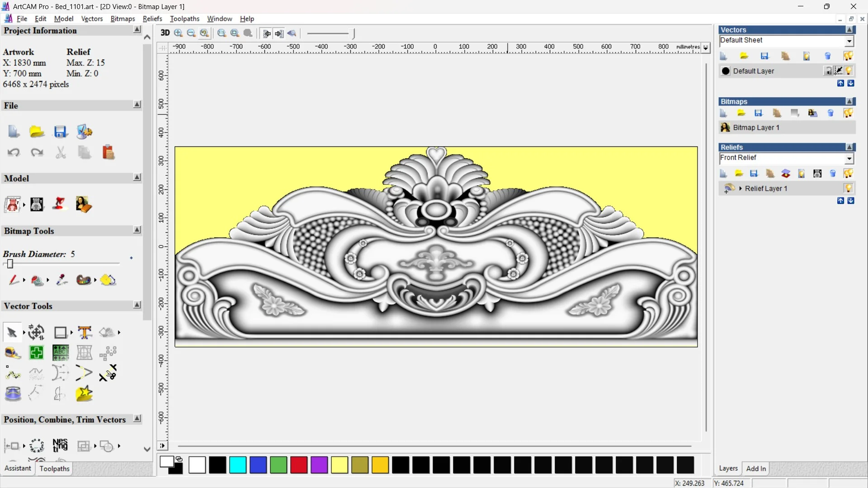868x488 pixels.
Task: Select the Create Vector Text tool
Action: coord(85,333)
